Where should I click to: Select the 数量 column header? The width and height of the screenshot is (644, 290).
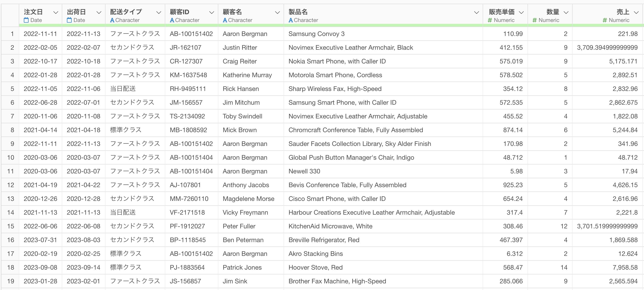(550, 15)
